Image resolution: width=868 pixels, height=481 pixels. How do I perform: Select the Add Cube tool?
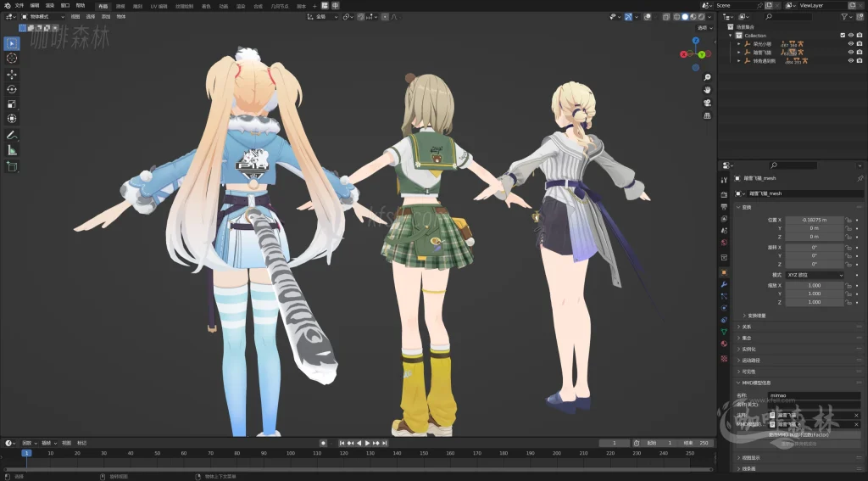pos(12,166)
